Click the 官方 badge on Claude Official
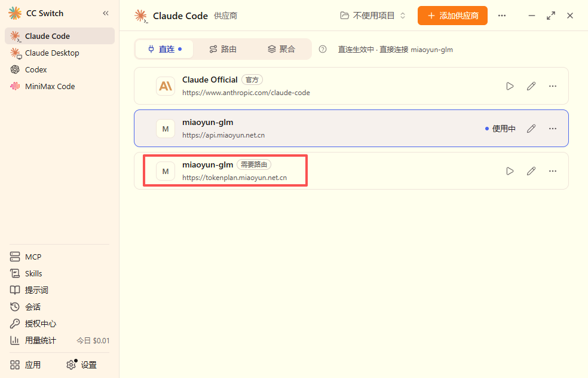The height and width of the screenshot is (378, 588). [252, 80]
